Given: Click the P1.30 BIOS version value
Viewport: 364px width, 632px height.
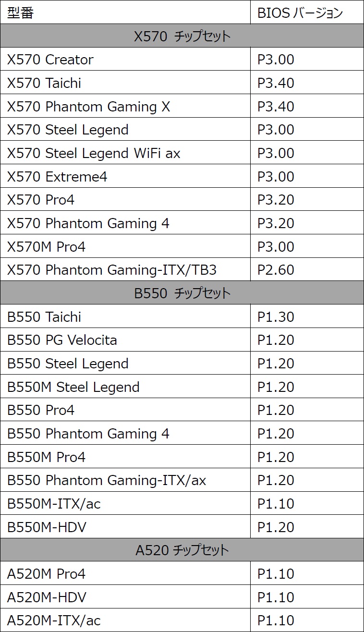Looking at the screenshot, I should click(276, 317).
